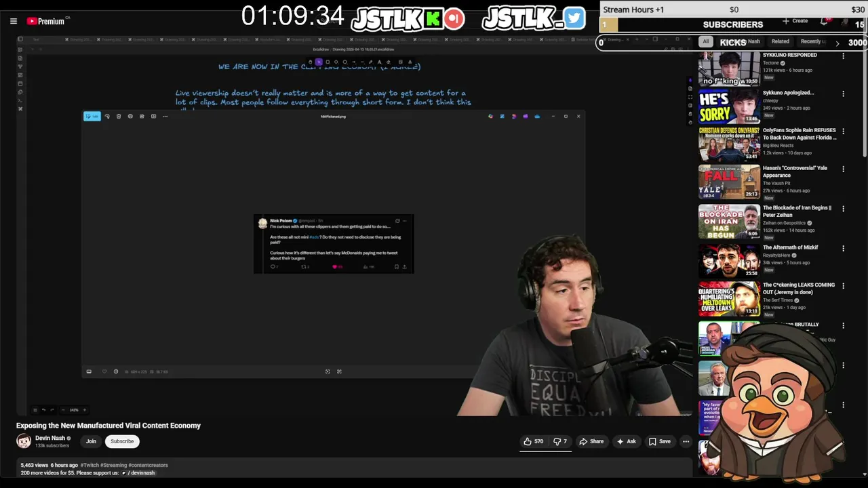Open The Blockade of Iran Begins thumbnail
Image resolution: width=868 pixels, height=488 pixels.
[729, 221]
